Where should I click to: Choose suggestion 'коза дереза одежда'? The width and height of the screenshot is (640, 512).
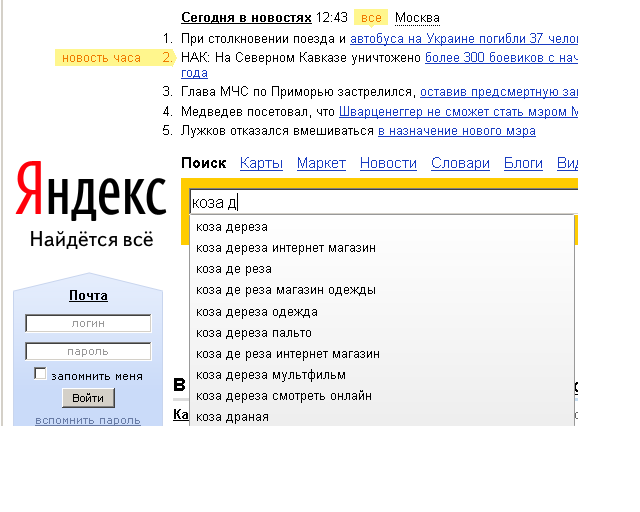(x=382, y=312)
